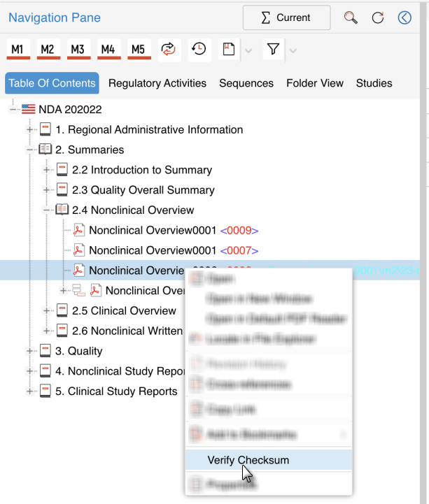Click PDF icon of Nonclinical Overview0001 <0009>
This screenshot has width=429, height=504.
click(80, 230)
